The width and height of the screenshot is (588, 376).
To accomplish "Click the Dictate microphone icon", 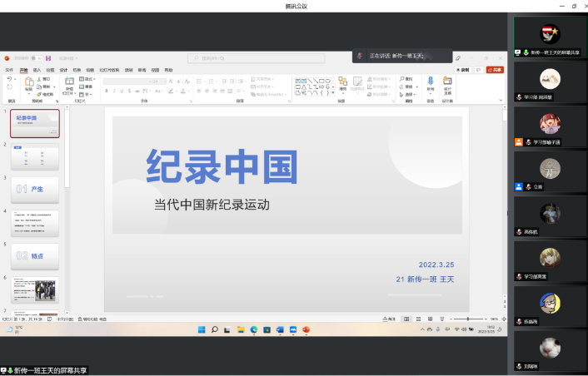I will tap(431, 82).
